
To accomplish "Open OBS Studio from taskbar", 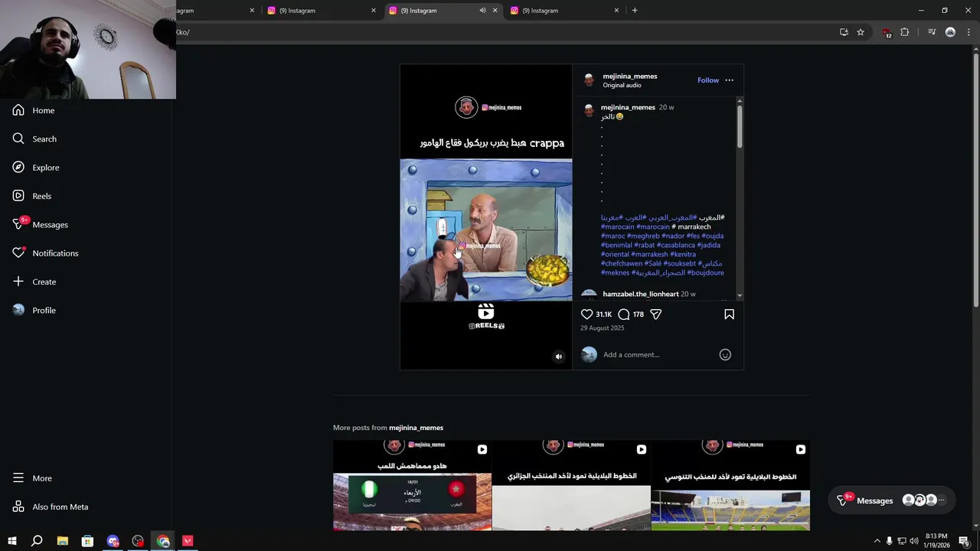I will click(138, 541).
